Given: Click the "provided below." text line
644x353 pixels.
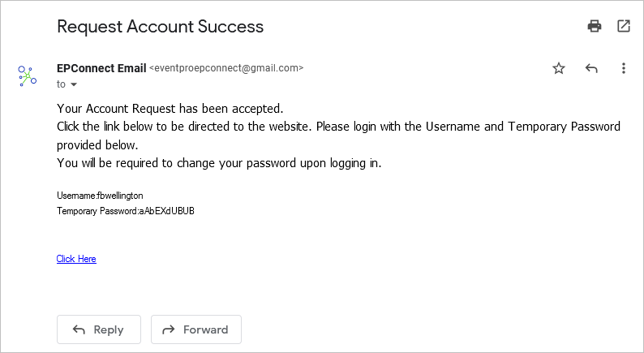Looking at the screenshot, I should pyautogui.click(x=97, y=145).
